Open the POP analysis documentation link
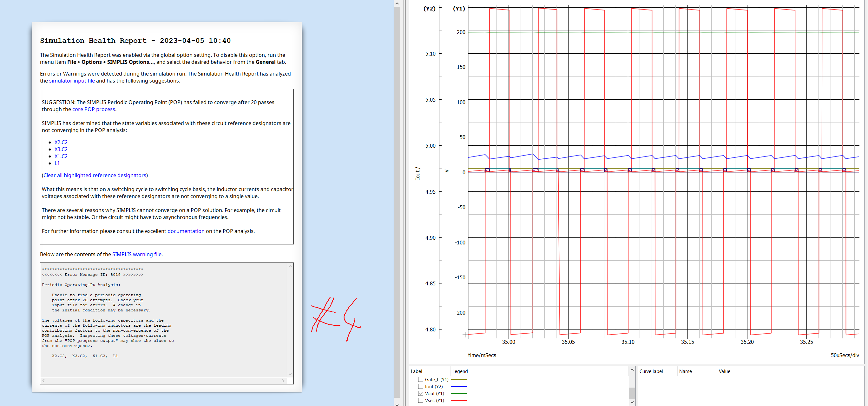 186,231
